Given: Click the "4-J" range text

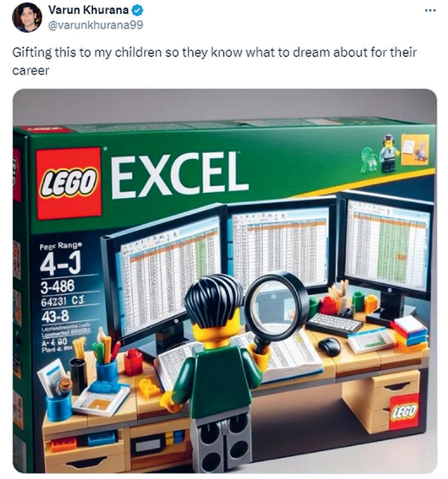Looking at the screenshot, I should (x=60, y=263).
